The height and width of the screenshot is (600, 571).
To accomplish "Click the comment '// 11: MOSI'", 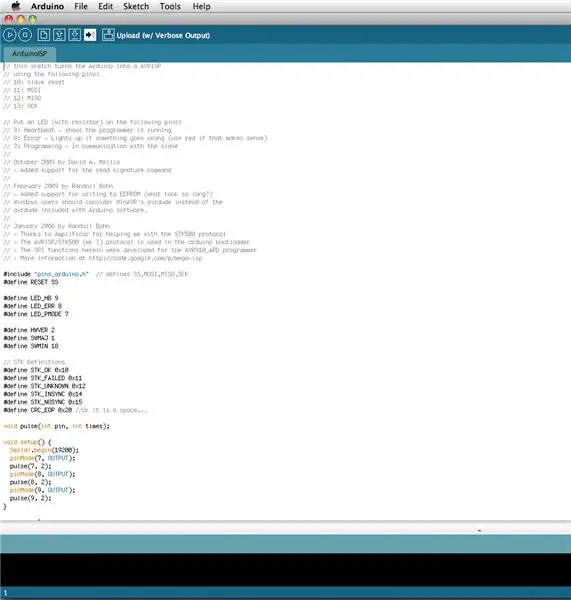I will (22, 90).
